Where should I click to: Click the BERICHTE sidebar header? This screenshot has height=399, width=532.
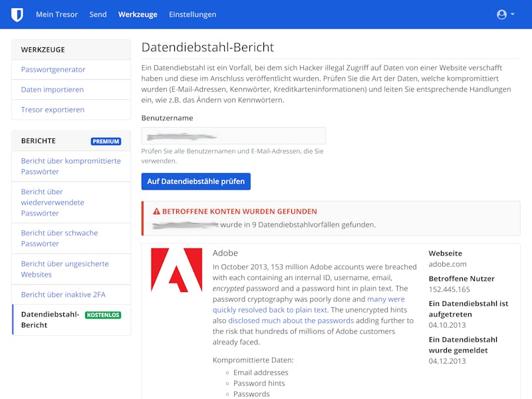[x=39, y=141]
